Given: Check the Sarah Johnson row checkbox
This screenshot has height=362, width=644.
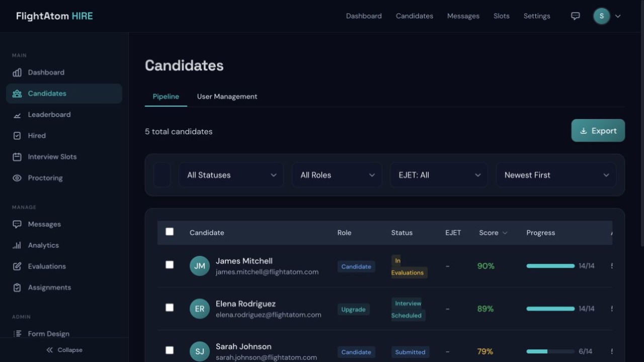Looking at the screenshot, I should click(170, 350).
